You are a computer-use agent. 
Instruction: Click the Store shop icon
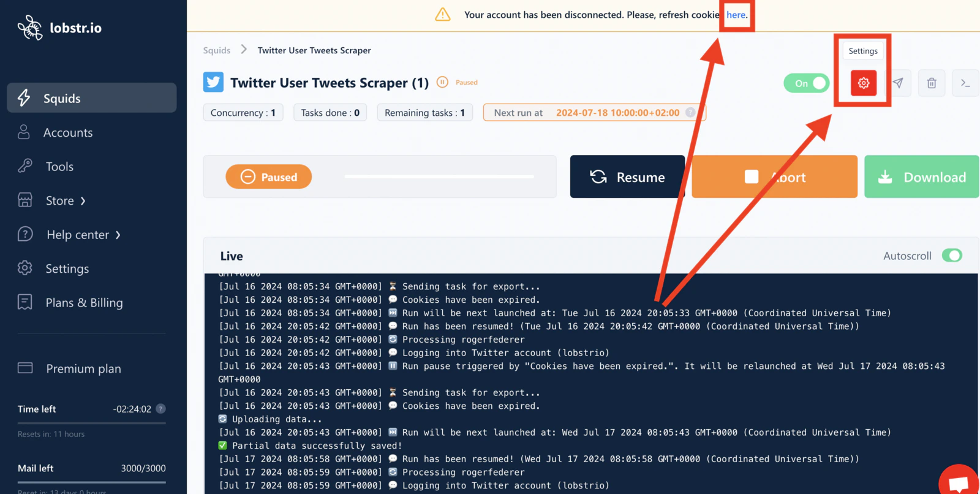point(25,200)
